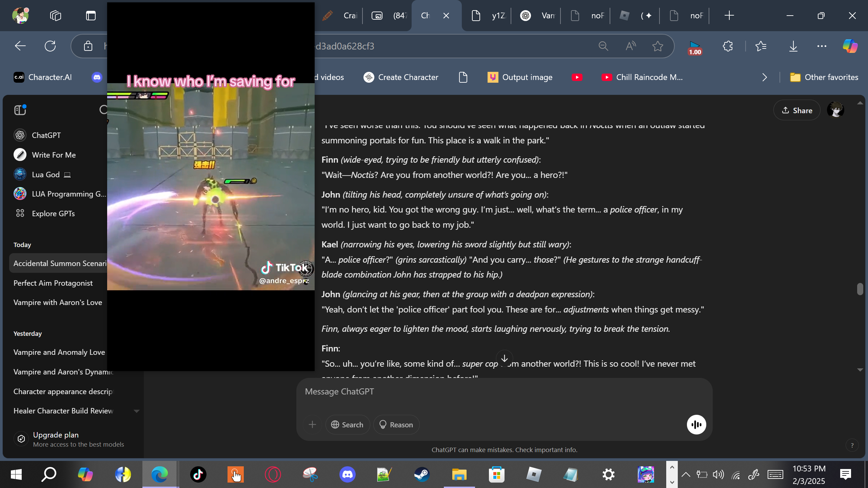Image resolution: width=868 pixels, height=488 pixels.
Task: Toggle the Search option in message box
Action: [347, 425]
